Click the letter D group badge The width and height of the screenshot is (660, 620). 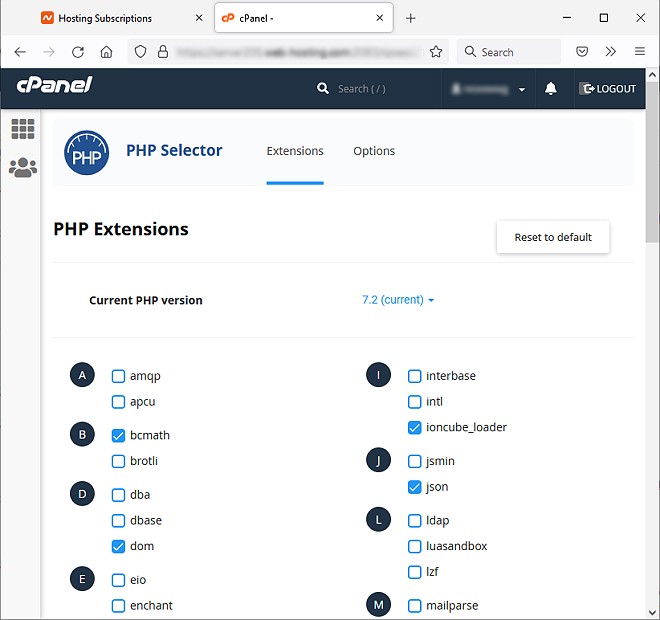coord(82,493)
